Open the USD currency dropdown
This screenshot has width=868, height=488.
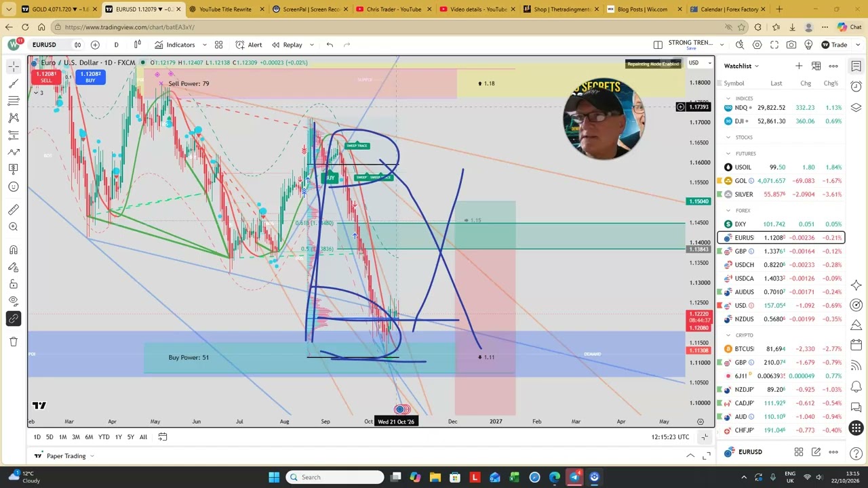point(701,63)
